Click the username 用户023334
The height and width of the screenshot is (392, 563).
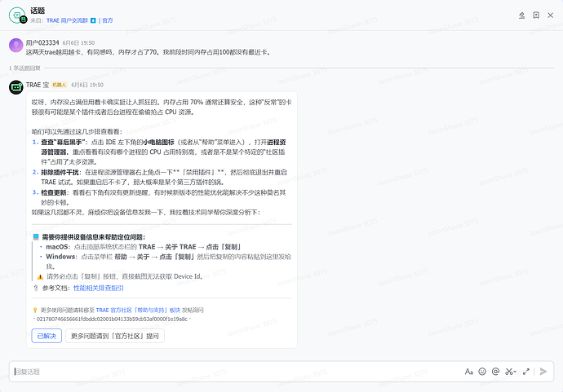[42, 42]
